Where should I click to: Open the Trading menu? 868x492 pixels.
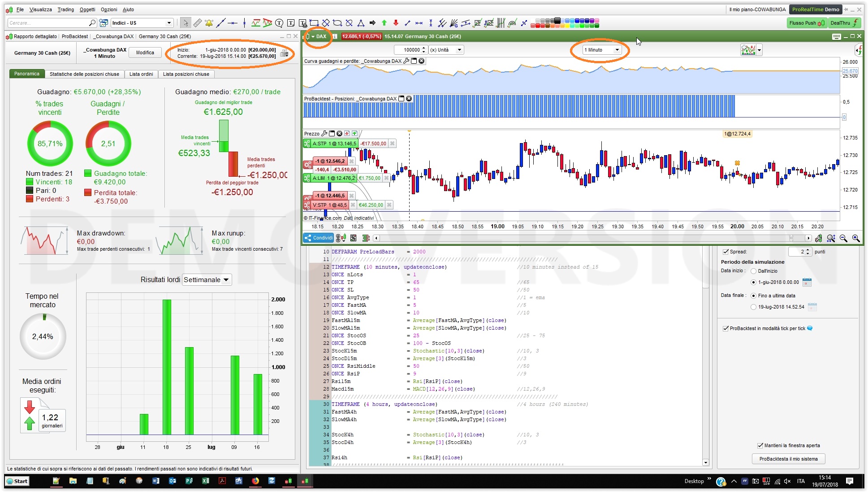tap(65, 9)
